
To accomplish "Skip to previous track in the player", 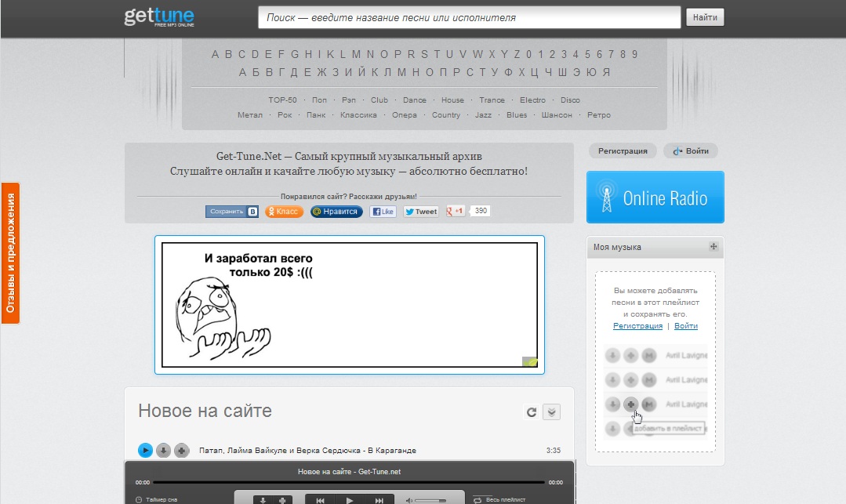I will click(x=320, y=500).
